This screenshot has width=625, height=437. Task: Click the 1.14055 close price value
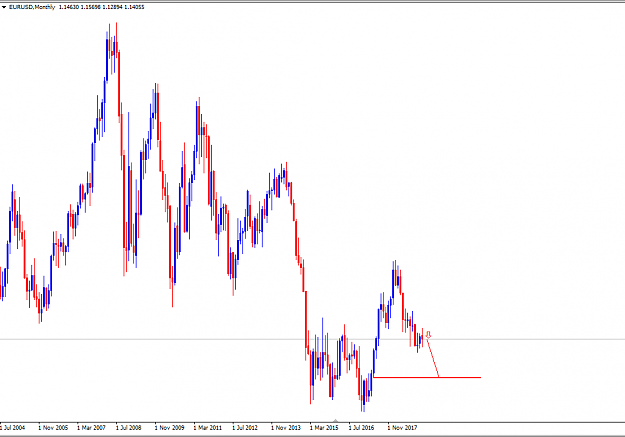tap(134, 7)
